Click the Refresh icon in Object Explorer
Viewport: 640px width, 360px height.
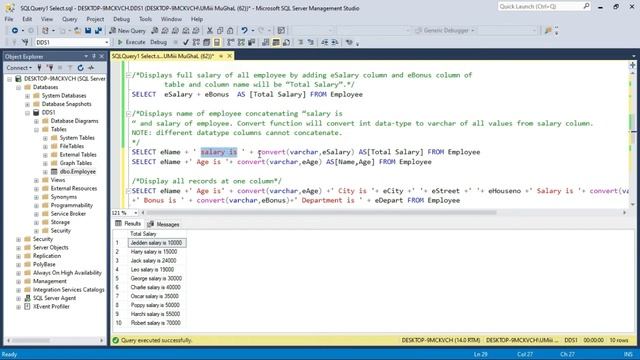coord(80,68)
